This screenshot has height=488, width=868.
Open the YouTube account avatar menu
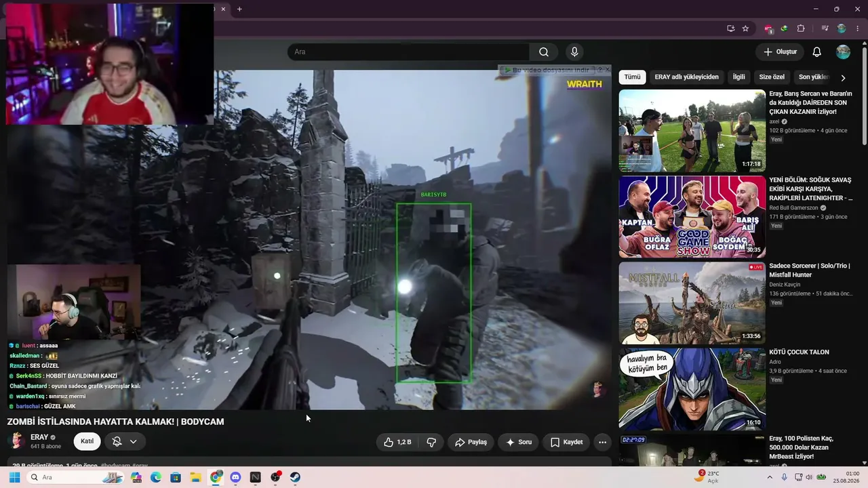click(843, 52)
